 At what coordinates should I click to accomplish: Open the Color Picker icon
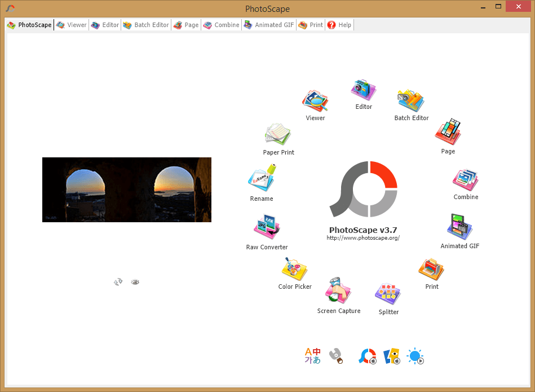pos(294,269)
